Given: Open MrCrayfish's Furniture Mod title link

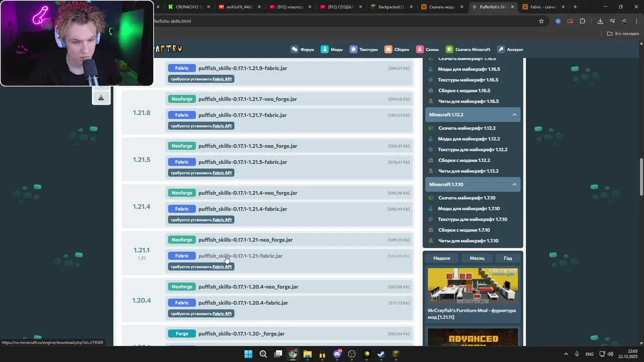Looking at the screenshot, I should pos(471,314).
